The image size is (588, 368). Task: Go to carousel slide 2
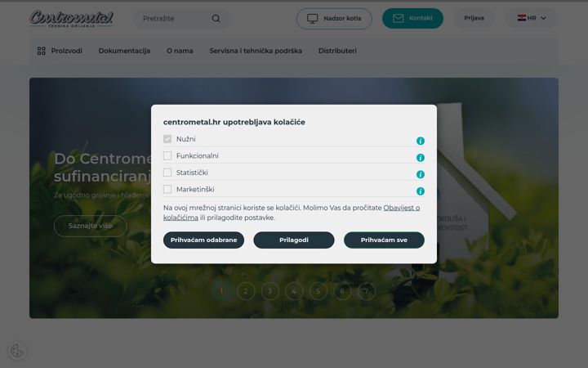coord(246,291)
